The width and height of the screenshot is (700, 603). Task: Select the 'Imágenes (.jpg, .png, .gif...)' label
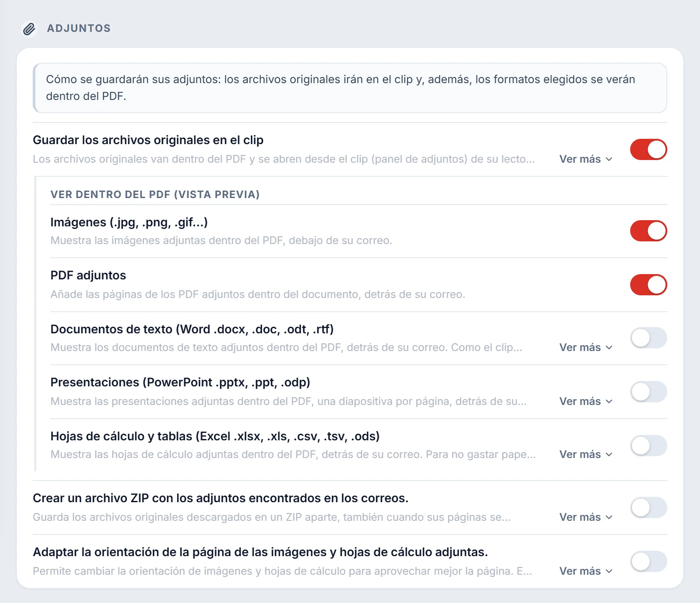[x=129, y=222]
